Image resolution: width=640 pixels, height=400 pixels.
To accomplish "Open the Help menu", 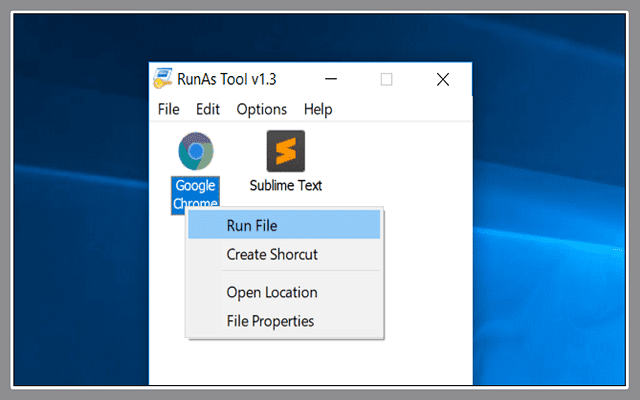I will [x=318, y=109].
